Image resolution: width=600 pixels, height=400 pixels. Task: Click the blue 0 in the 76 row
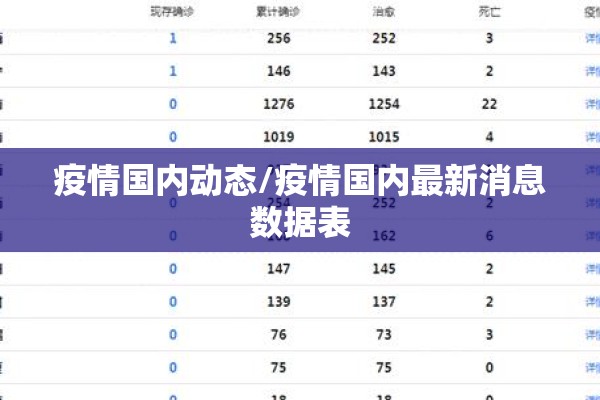point(173,335)
